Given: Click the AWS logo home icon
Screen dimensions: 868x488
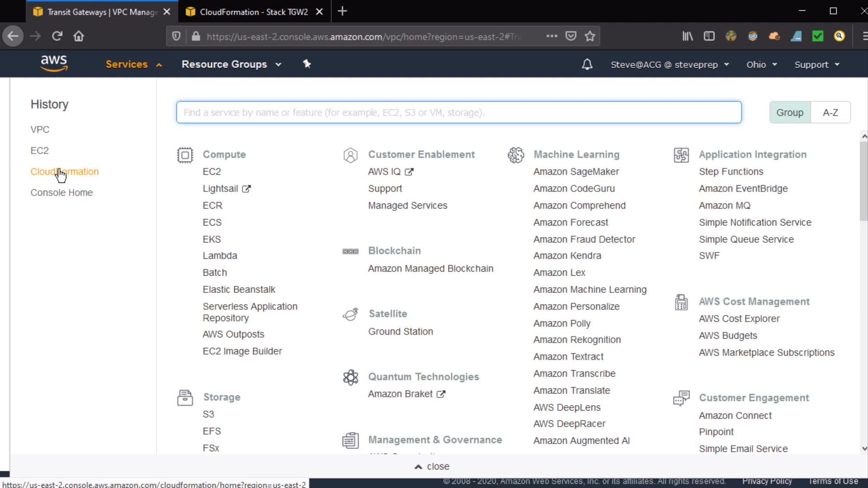Looking at the screenshot, I should click(54, 63).
